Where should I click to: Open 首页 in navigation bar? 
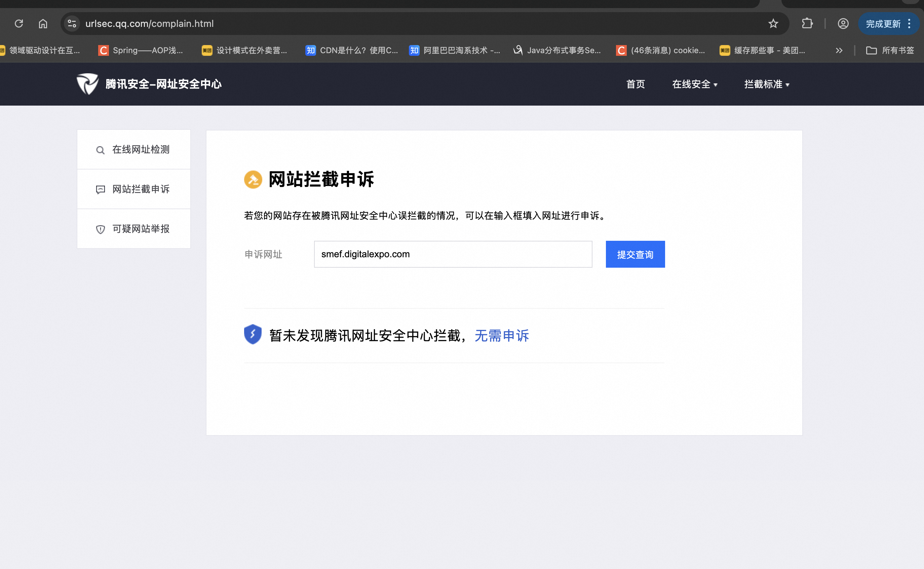[x=636, y=84]
